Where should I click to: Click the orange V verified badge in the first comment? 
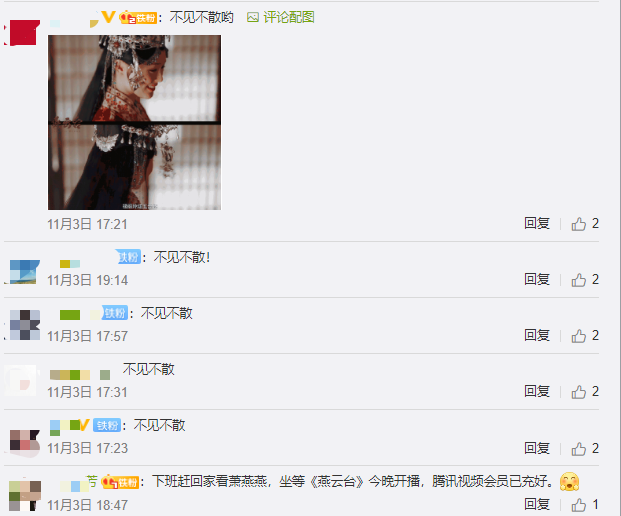pos(108,17)
